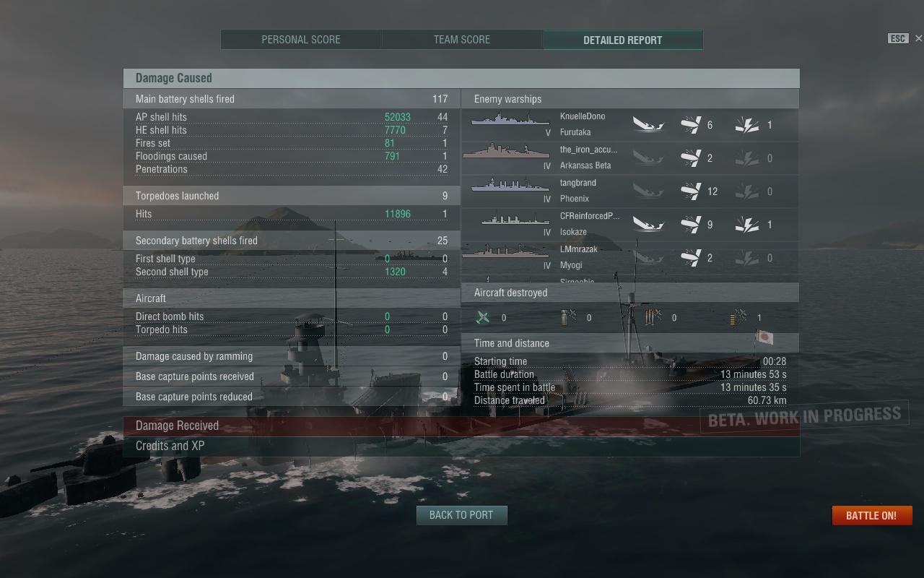The image size is (924, 578).
Task: Expand the Credits and XP section
Action: coord(461,447)
